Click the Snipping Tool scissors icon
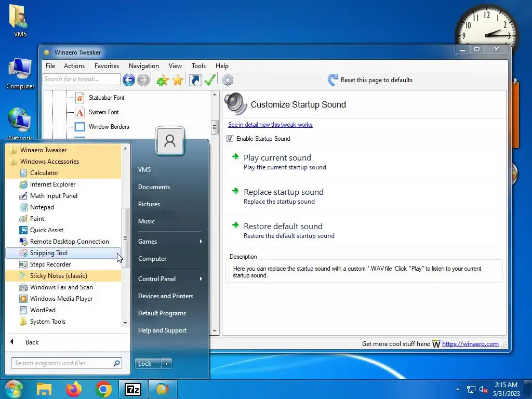The height and width of the screenshot is (399, 532). (23, 253)
